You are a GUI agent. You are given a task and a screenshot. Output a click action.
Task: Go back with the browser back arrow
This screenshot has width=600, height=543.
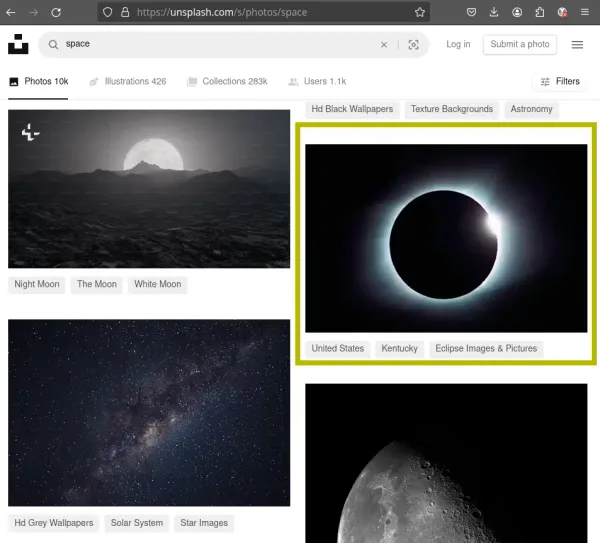tap(11, 12)
